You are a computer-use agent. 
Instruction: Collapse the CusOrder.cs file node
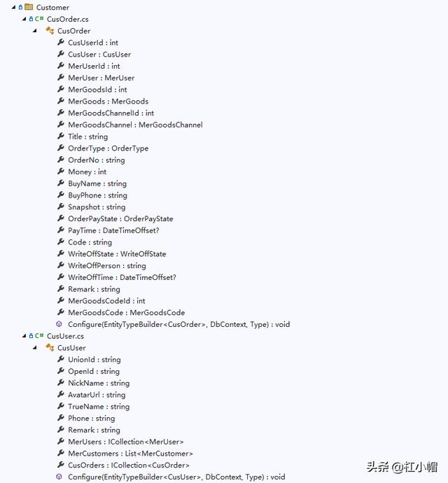point(24,19)
